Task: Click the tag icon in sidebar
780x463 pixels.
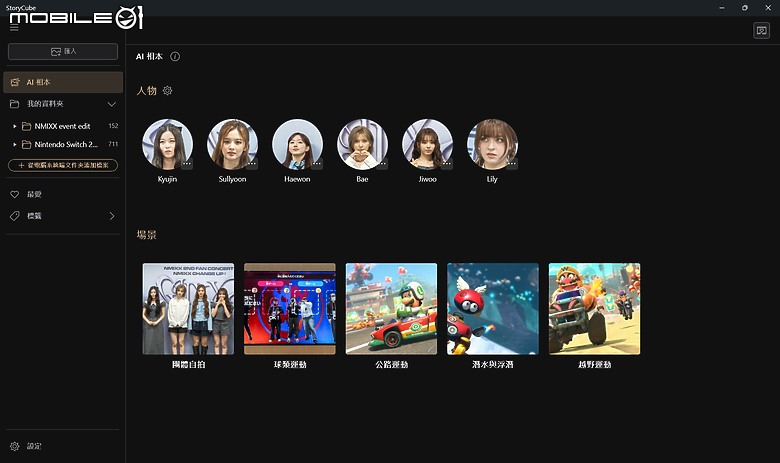Action: (x=14, y=216)
